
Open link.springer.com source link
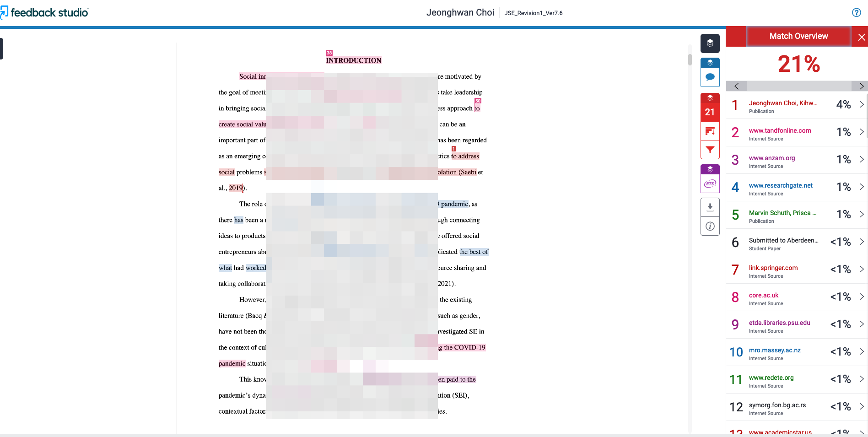coord(773,268)
